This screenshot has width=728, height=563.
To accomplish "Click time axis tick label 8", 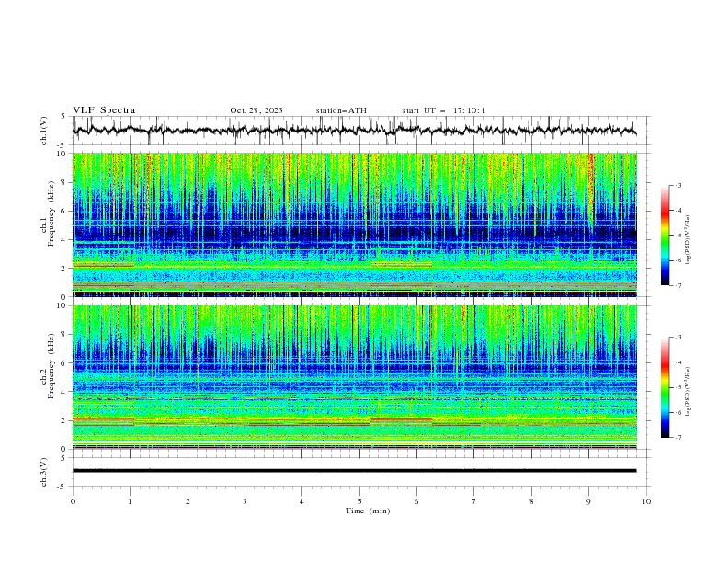I will point(531,501).
